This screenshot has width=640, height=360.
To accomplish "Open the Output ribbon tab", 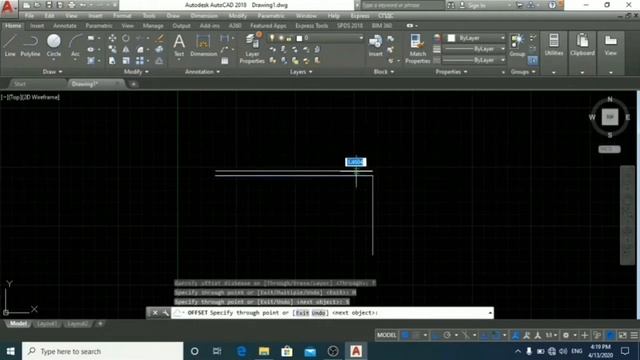I will pos(181,26).
